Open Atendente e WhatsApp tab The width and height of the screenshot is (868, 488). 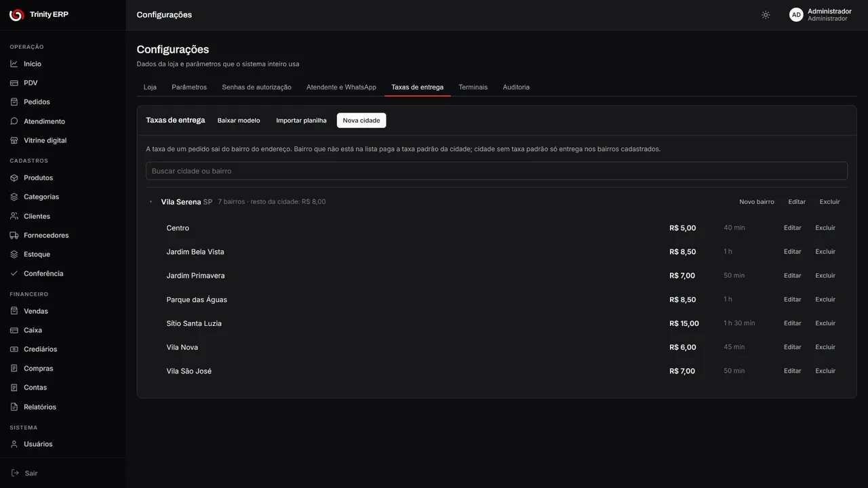click(x=341, y=87)
